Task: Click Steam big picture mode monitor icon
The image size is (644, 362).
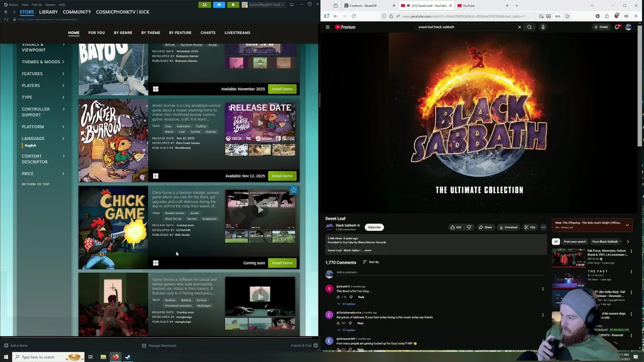Action: [x=292, y=5]
